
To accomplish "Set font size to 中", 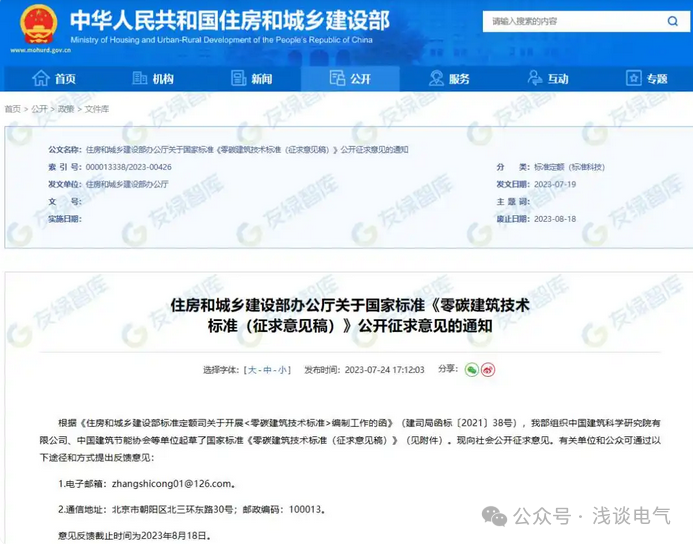I will pos(267,370).
